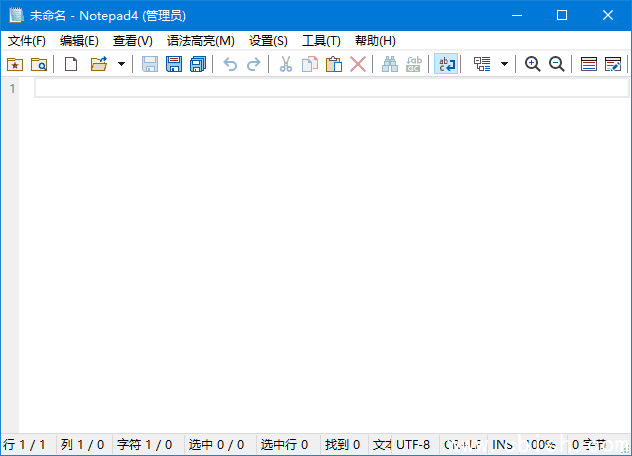
Task: Open the 文件(F) menu
Action: click(27, 41)
